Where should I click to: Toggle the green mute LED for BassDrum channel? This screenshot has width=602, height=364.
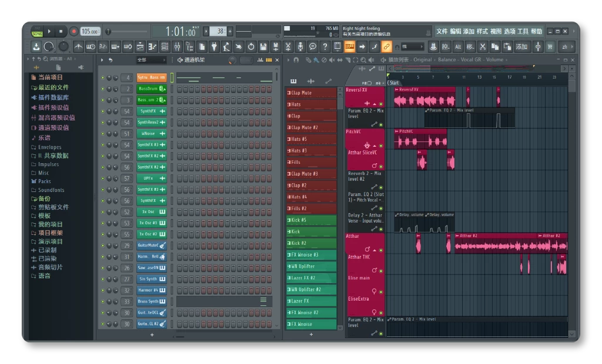pos(102,89)
